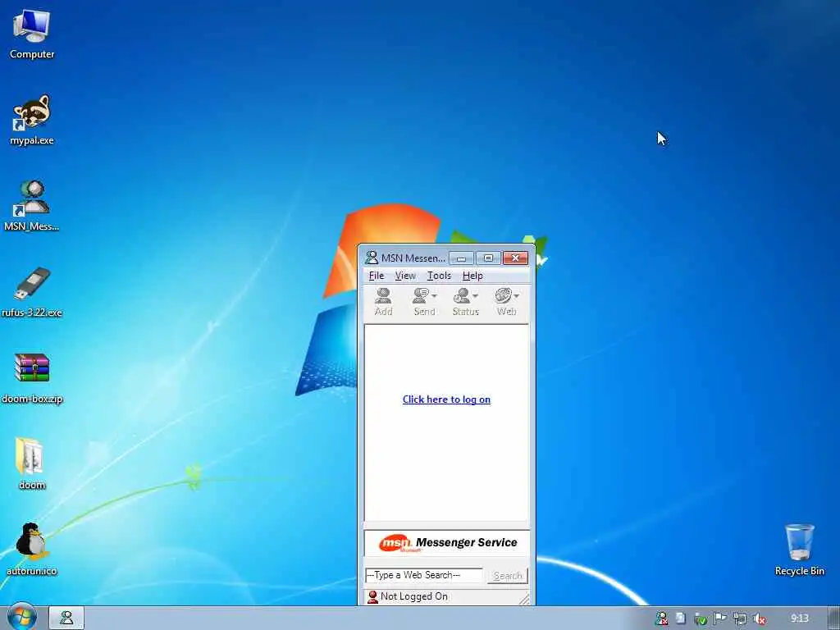Click the MSN Messenger title bar icon
The image size is (840, 630).
point(372,258)
